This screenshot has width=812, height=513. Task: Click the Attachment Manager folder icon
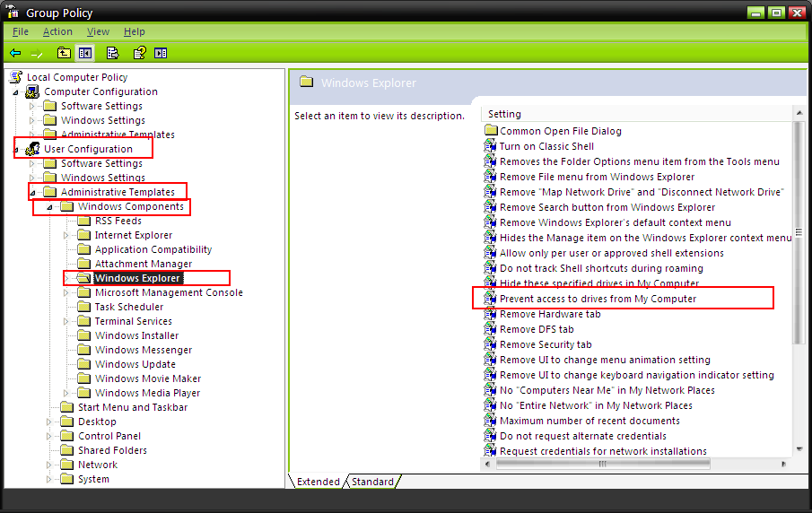pos(84,264)
